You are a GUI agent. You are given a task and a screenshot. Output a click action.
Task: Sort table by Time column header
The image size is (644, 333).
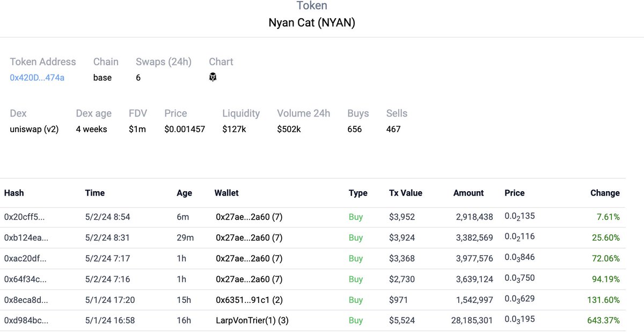click(95, 193)
